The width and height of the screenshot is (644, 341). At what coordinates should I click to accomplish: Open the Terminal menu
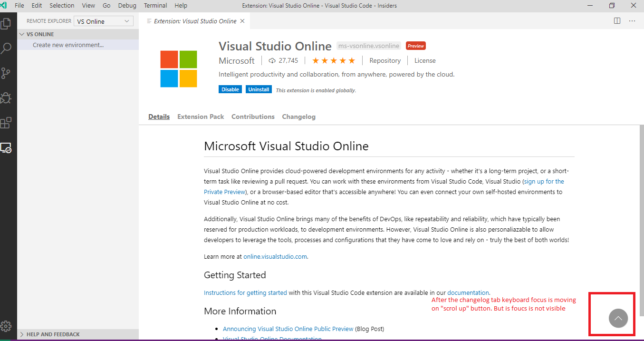pos(155,6)
